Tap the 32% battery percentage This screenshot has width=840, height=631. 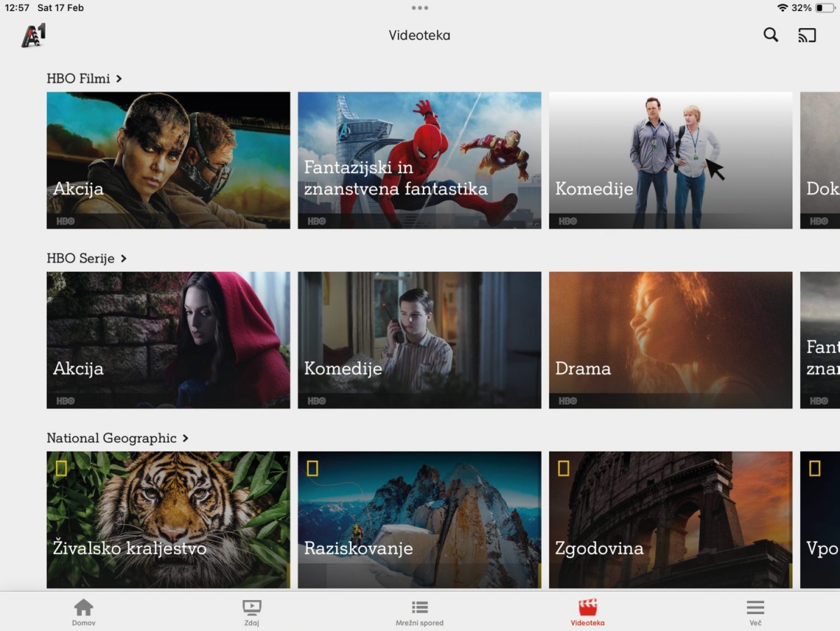click(x=801, y=8)
